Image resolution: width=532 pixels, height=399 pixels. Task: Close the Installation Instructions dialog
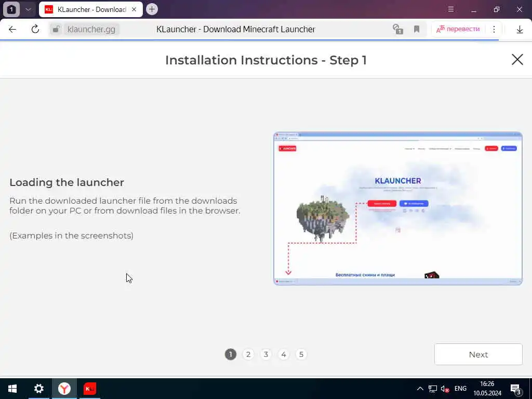(x=517, y=60)
